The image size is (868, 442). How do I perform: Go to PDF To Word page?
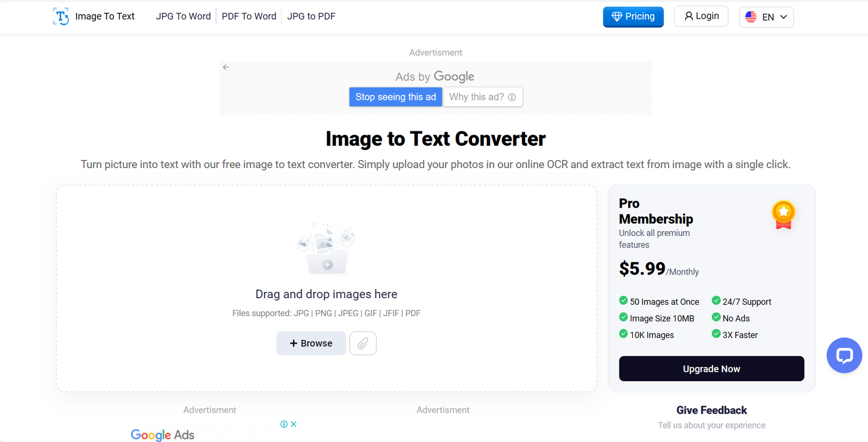tap(249, 16)
